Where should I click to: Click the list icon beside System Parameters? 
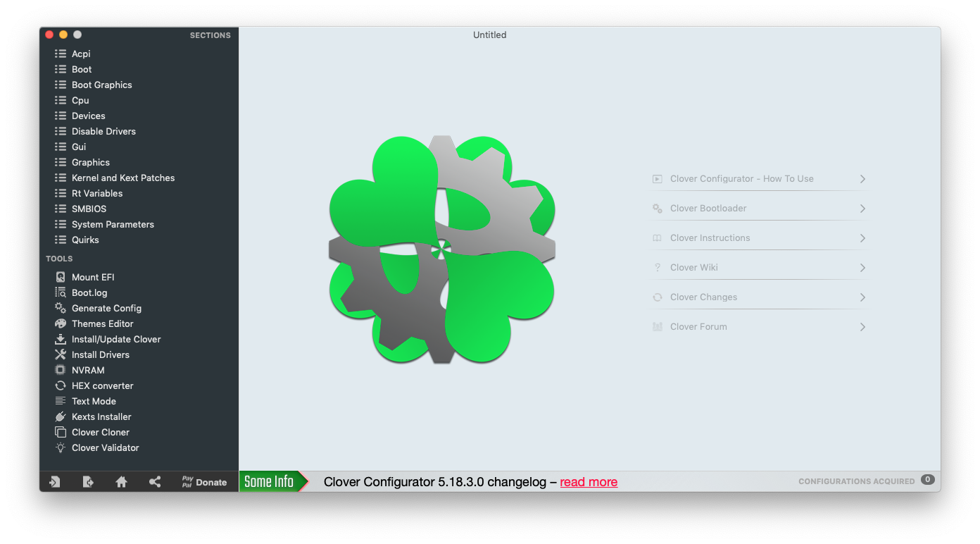[61, 224]
